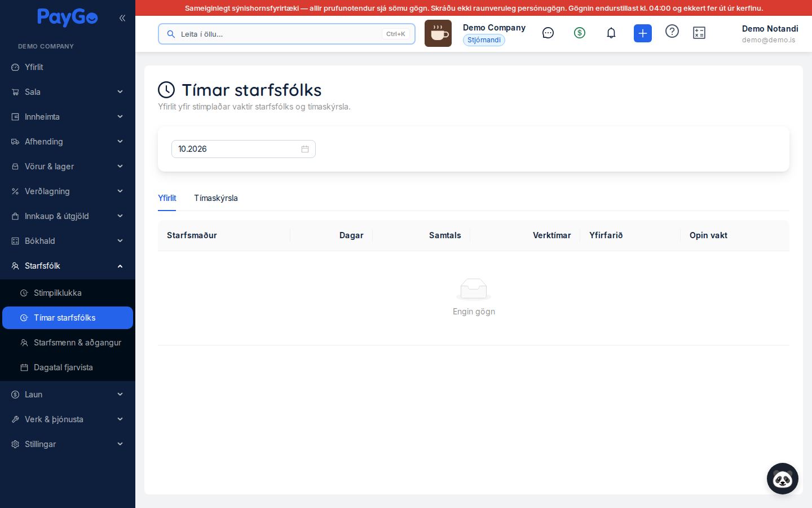This screenshot has height=508, width=812.
Task: Open the chat messages icon
Action: pyautogui.click(x=548, y=33)
